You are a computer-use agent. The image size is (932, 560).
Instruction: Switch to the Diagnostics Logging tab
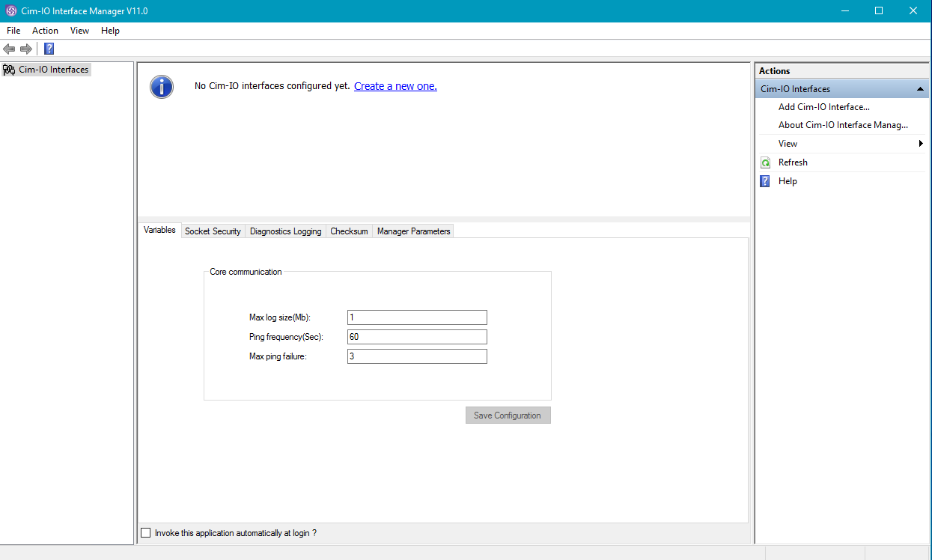point(285,231)
